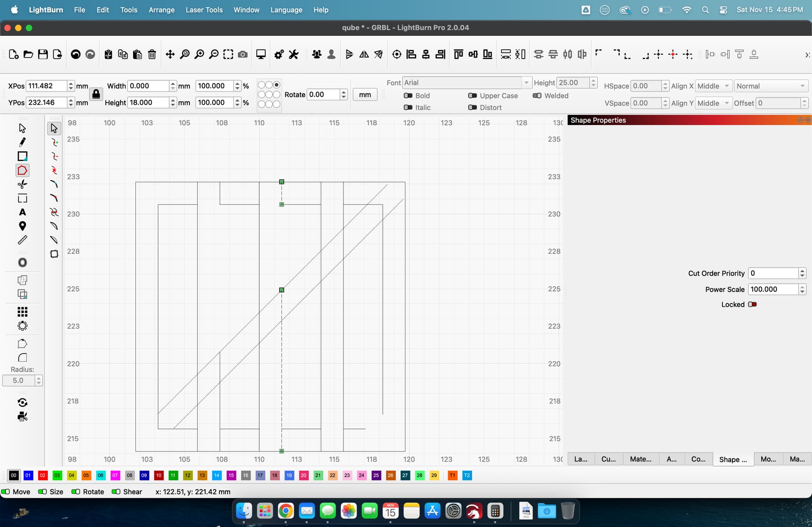The image size is (812, 527).
Task: Click the mm units button
Action: pos(365,95)
